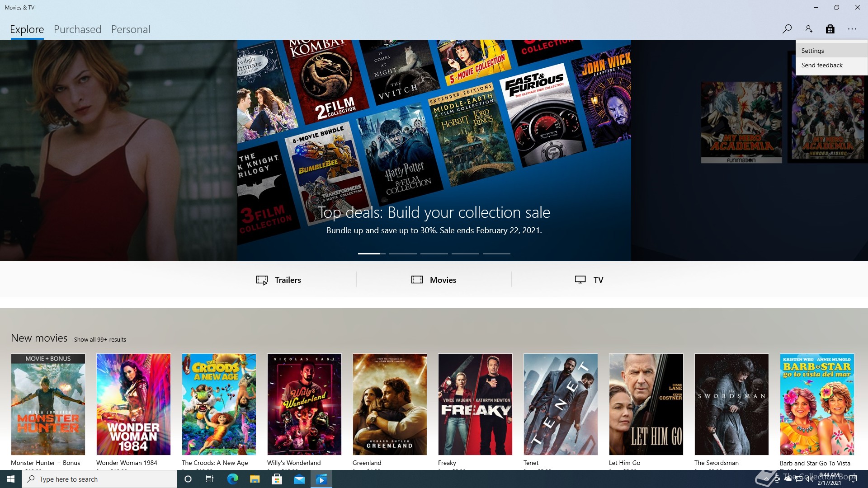868x488 pixels.
Task: Open Microsoft Store from taskbar
Action: (x=277, y=479)
